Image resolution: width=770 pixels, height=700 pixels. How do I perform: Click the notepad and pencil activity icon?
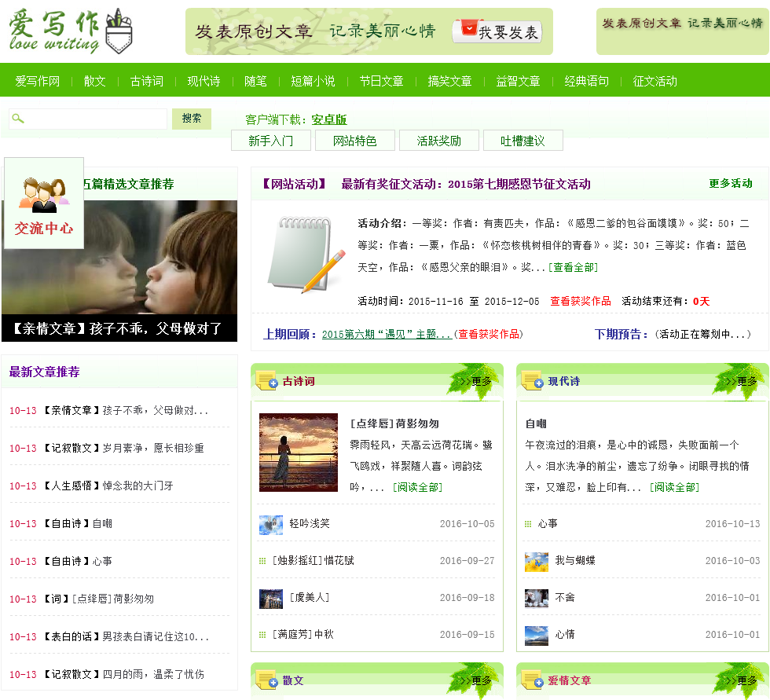point(306,255)
